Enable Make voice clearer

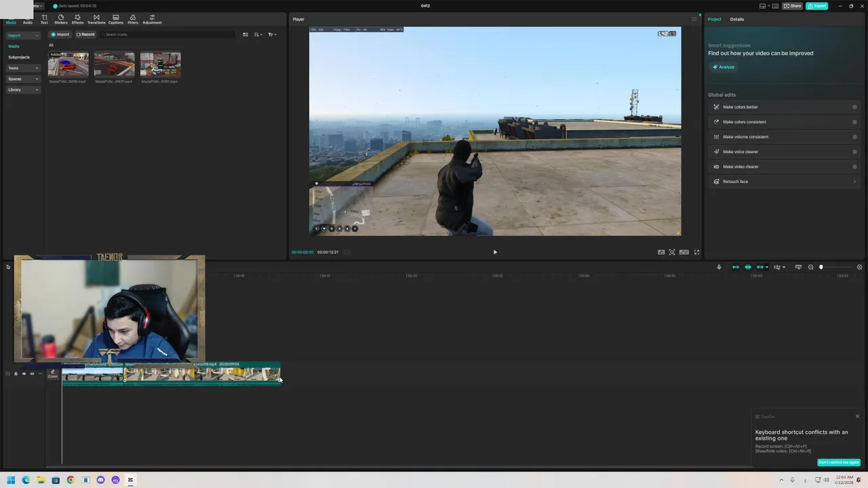(854, 152)
